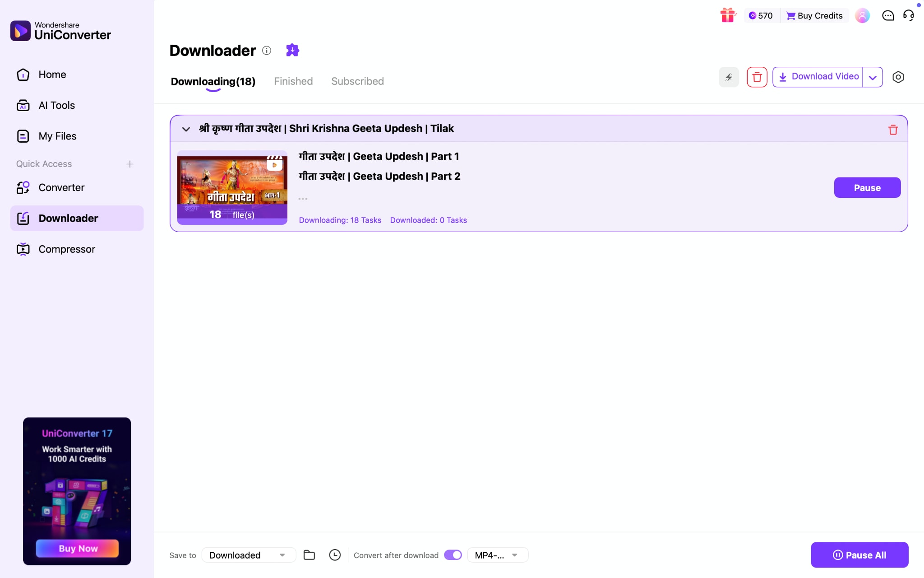Enable high-speed download mode
This screenshot has width=924, height=578.
(x=728, y=77)
